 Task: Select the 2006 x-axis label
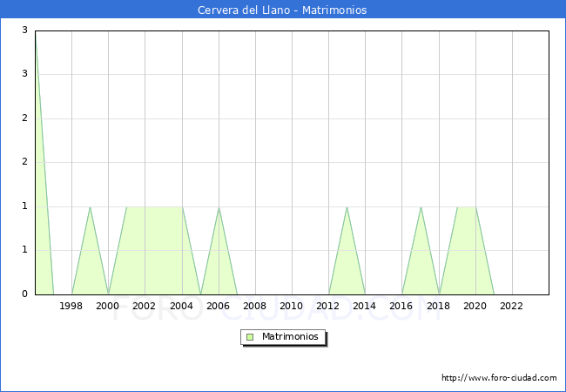(219, 306)
